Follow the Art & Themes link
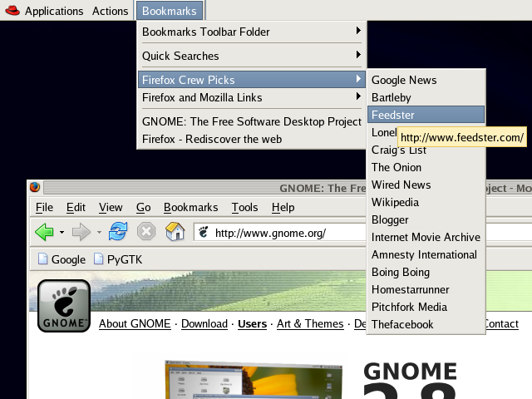 coord(310,323)
